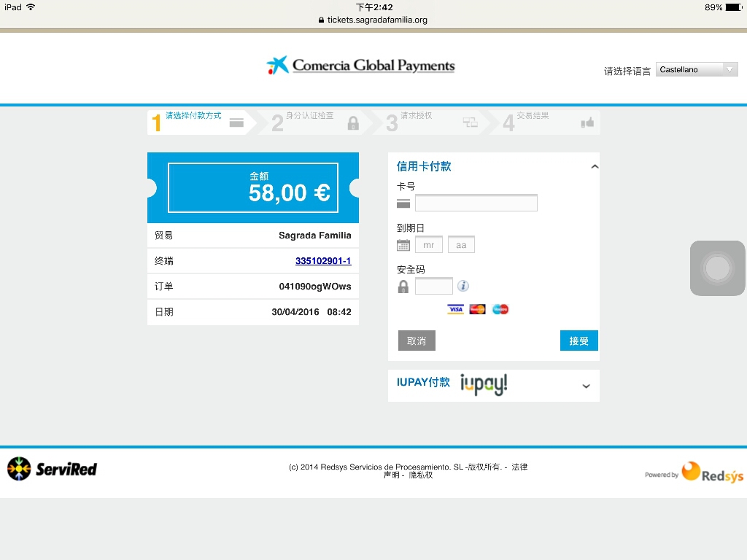Select the IUPAY付款 heading

coord(423,382)
